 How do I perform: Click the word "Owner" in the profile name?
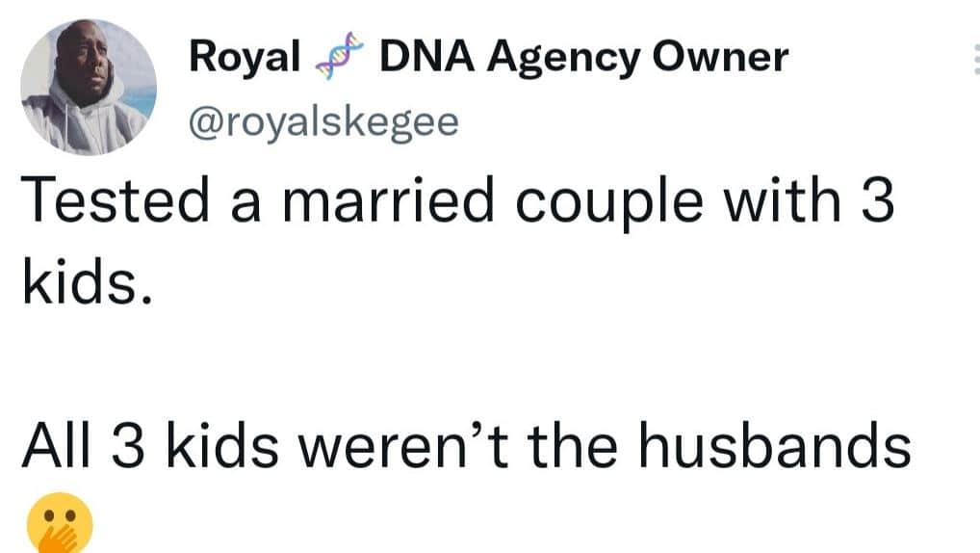coord(720,59)
